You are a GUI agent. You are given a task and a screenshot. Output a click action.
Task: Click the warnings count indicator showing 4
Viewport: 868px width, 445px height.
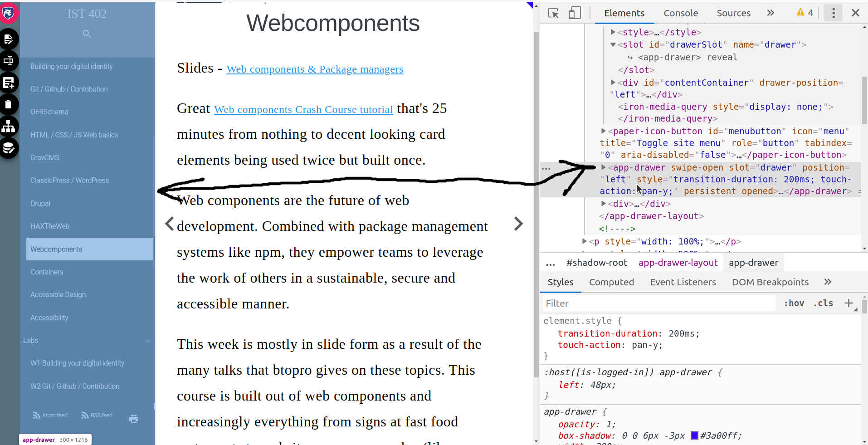click(x=805, y=13)
